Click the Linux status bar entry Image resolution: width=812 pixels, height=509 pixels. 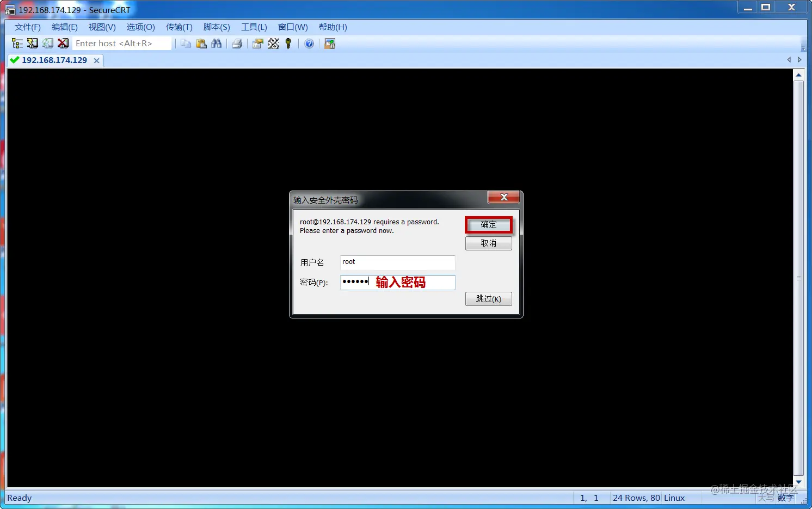674,498
